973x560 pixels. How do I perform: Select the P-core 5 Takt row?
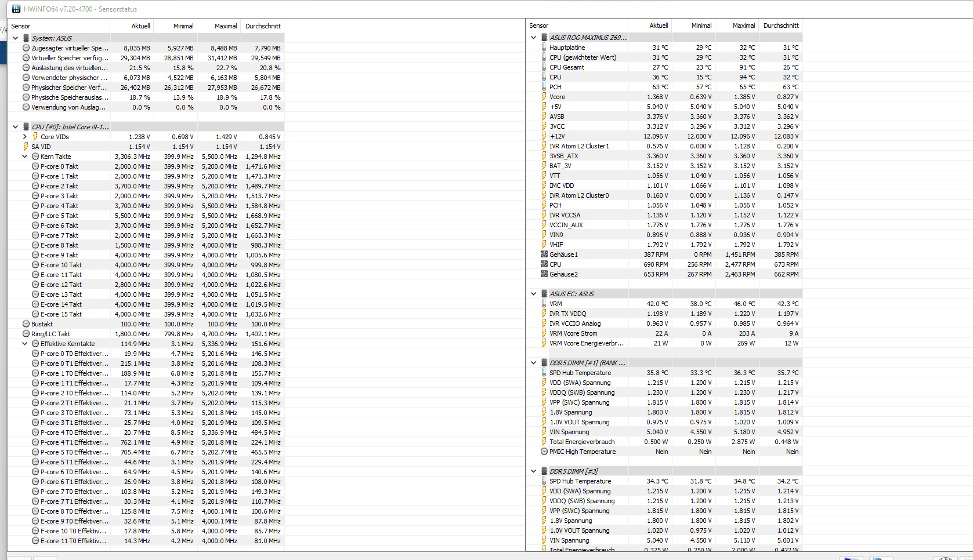tap(146, 216)
